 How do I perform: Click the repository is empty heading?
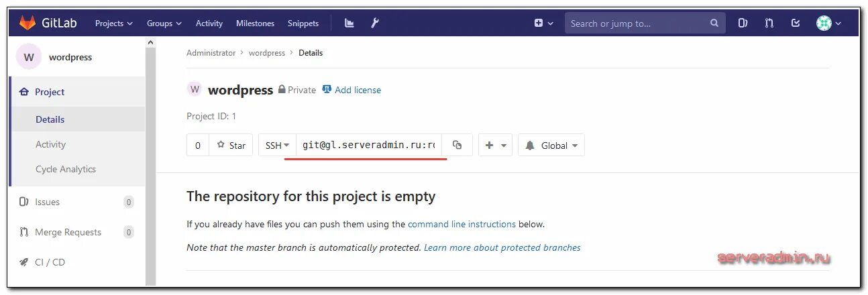point(311,196)
